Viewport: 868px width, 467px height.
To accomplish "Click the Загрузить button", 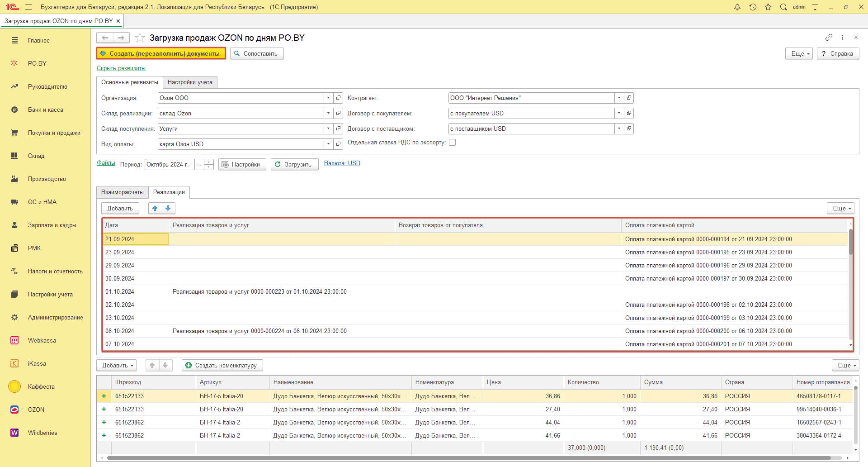I will 294,164.
